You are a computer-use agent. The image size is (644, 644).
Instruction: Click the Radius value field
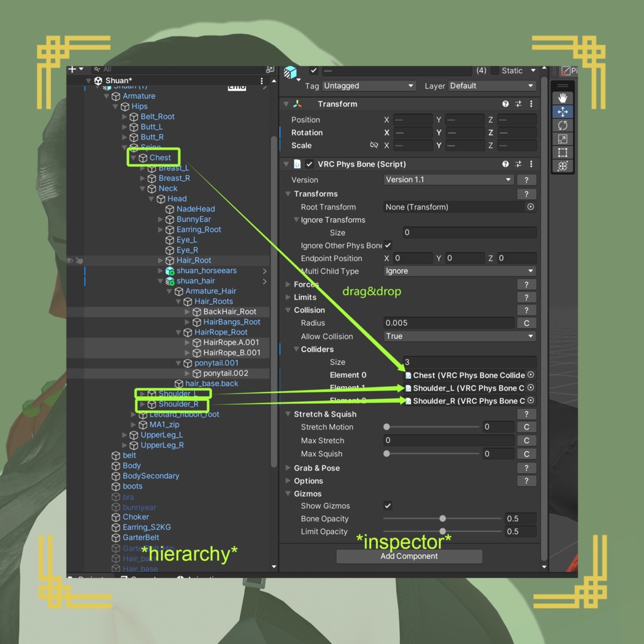[448, 323]
